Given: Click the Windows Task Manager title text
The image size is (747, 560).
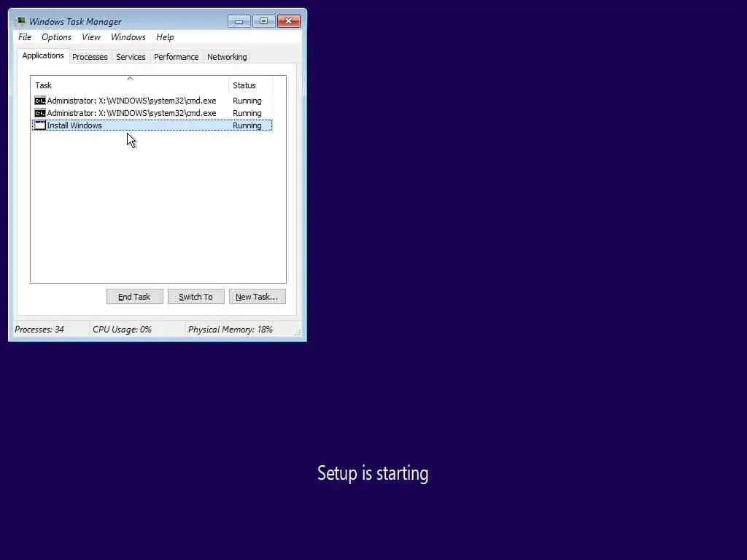Looking at the screenshot, I should click(x=75, y=22).
